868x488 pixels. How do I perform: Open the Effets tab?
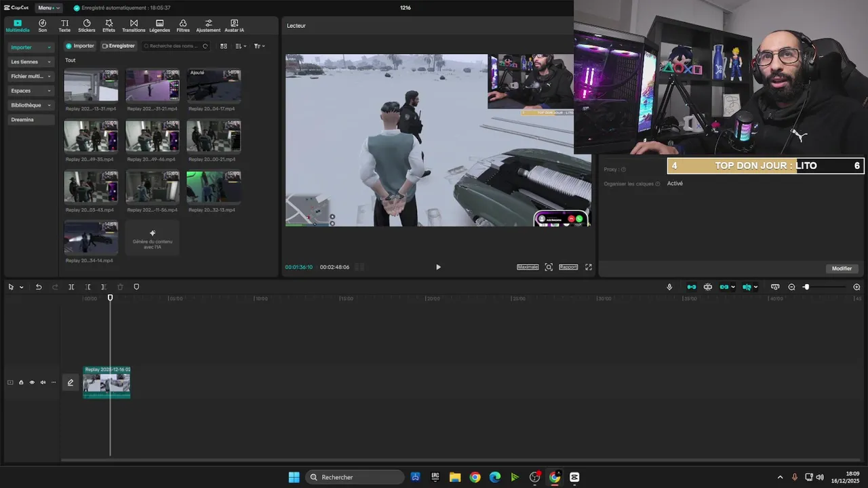point(108,26)
